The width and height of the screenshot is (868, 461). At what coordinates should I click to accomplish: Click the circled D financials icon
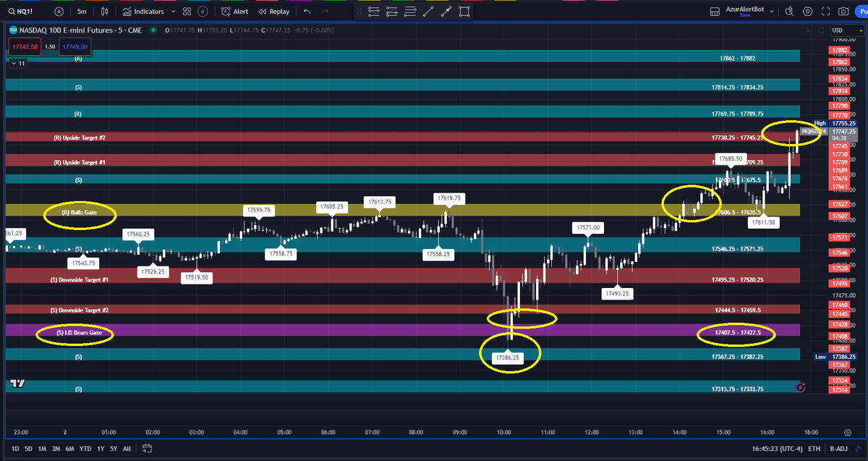tap(203, 12)
